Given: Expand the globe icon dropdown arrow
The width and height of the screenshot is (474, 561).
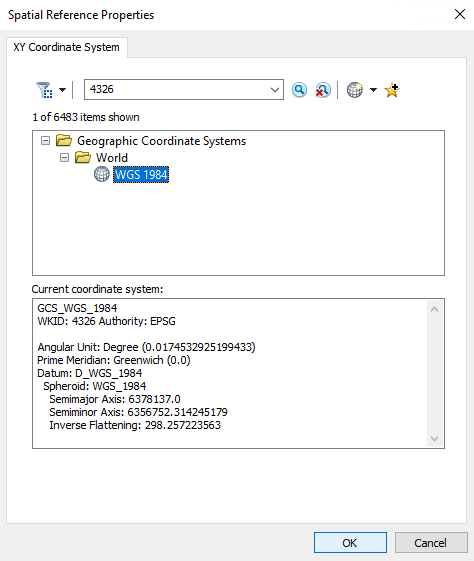Looking at the screenshot, I should [373, 90].
